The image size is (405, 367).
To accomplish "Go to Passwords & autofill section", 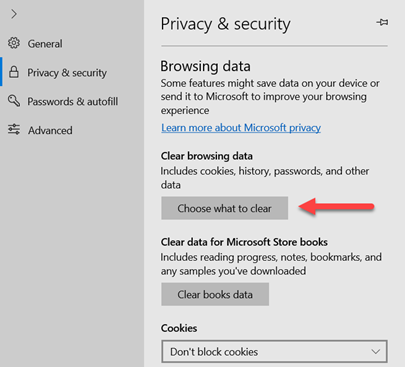I will point(73,101).
